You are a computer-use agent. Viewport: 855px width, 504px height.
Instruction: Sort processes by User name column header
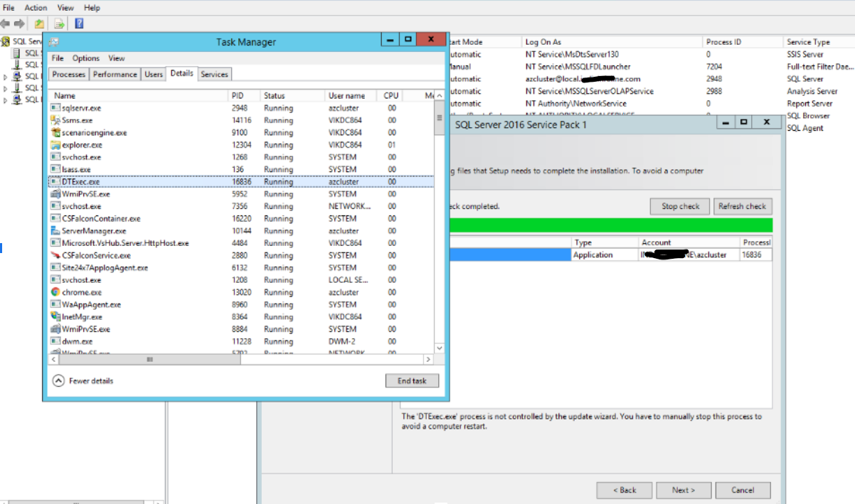tap(351, 95)
